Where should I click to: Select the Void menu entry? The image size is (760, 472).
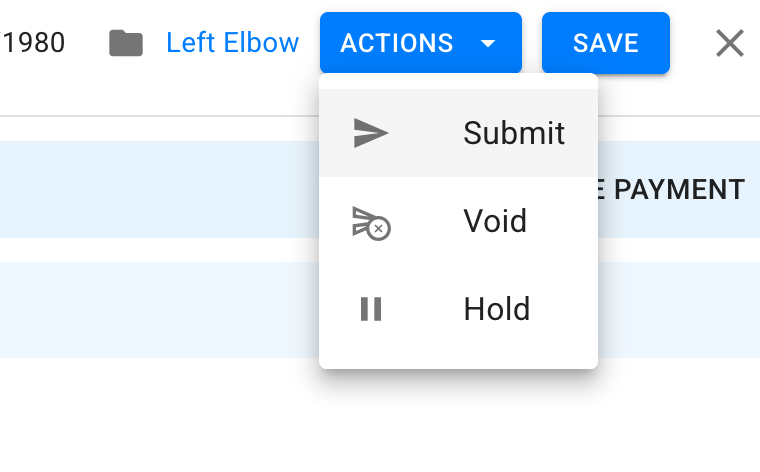click(459, 221)
